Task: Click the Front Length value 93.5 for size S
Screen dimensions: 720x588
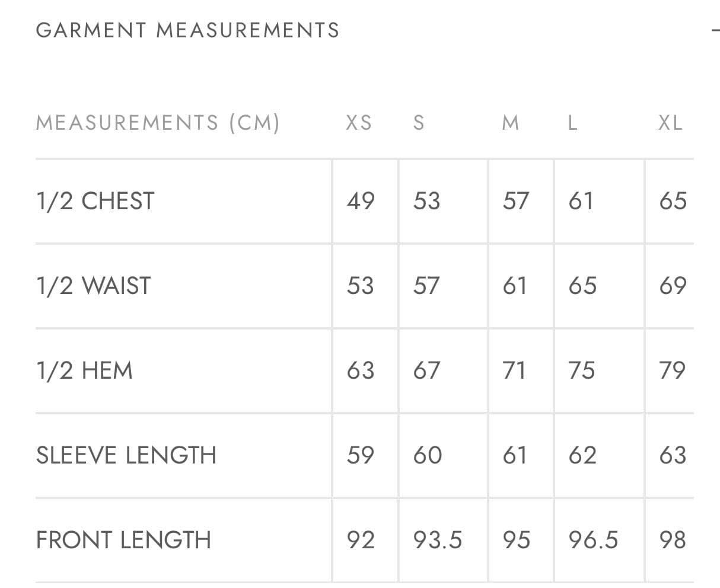Action: 438,540
